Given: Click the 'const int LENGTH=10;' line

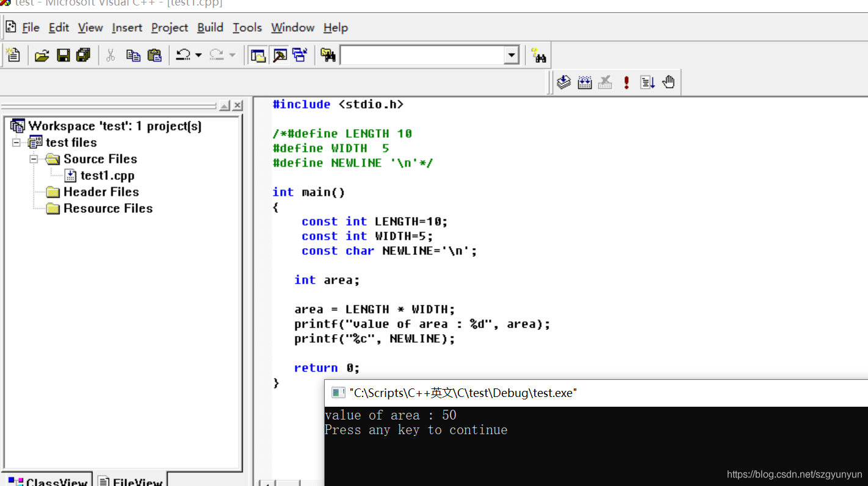Looking at the screenshot, I should point(375,221).
